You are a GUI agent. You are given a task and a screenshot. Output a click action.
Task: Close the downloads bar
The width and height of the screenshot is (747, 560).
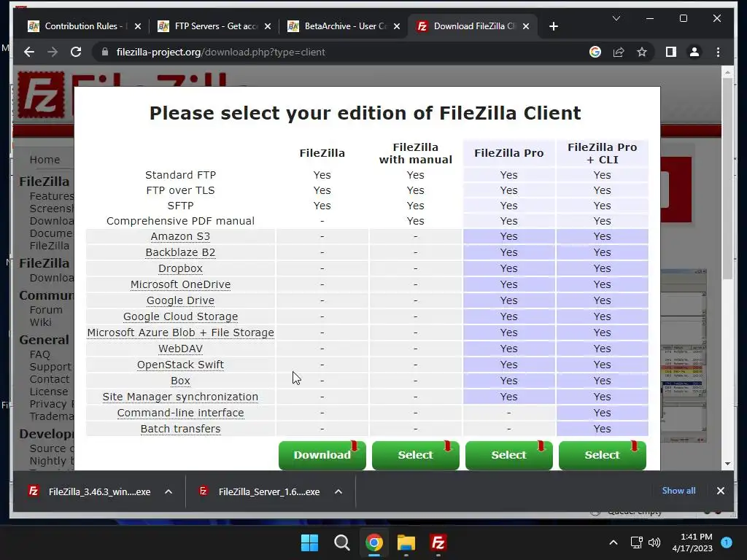click(x=720, y=491)
